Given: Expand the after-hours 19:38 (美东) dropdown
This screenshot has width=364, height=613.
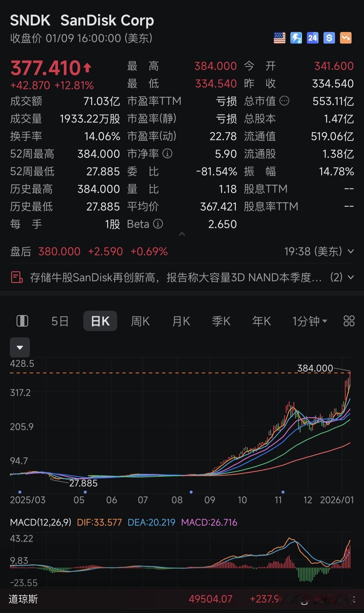Looking at the screenshot, I should coord(351,252).
